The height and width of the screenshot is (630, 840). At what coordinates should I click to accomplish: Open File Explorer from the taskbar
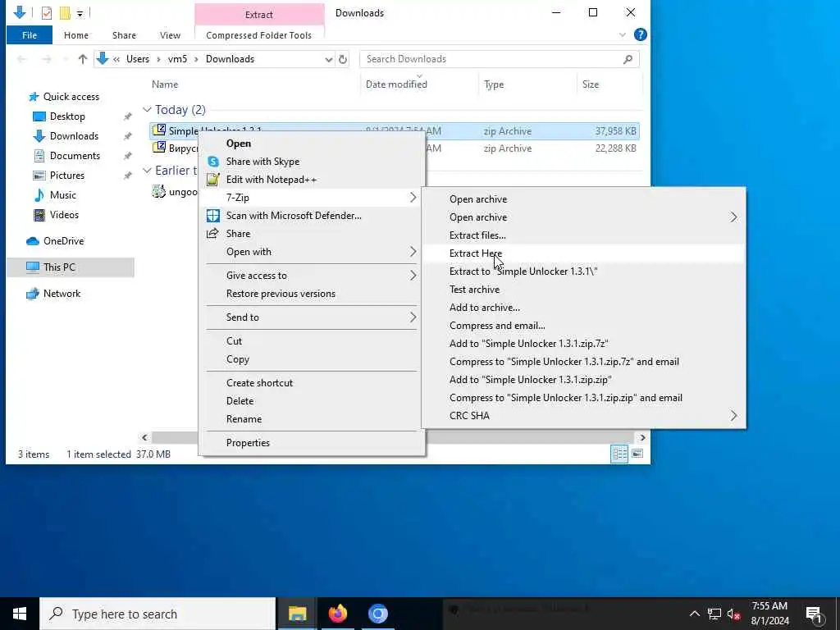(297, 614)
